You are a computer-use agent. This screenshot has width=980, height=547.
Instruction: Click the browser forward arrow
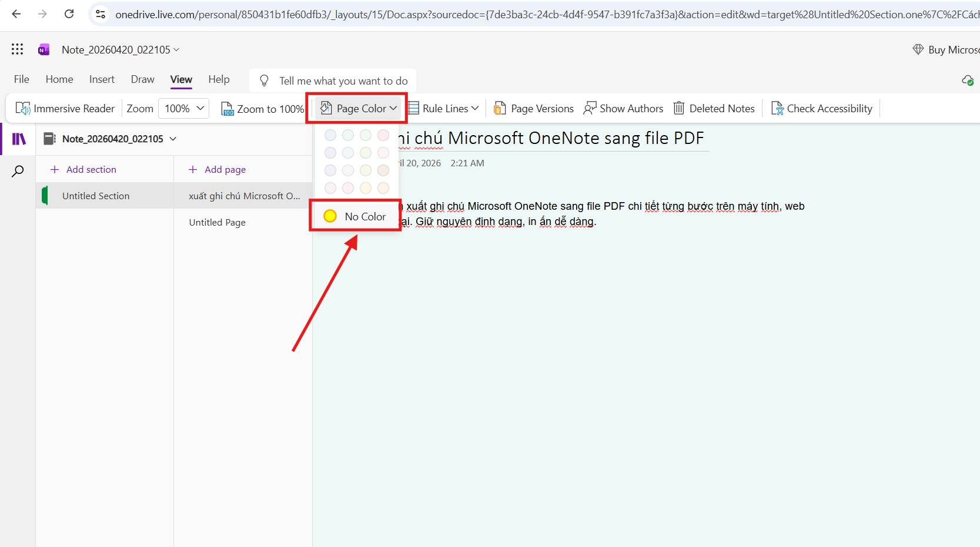pyautogui.click(x=42, y=14)
